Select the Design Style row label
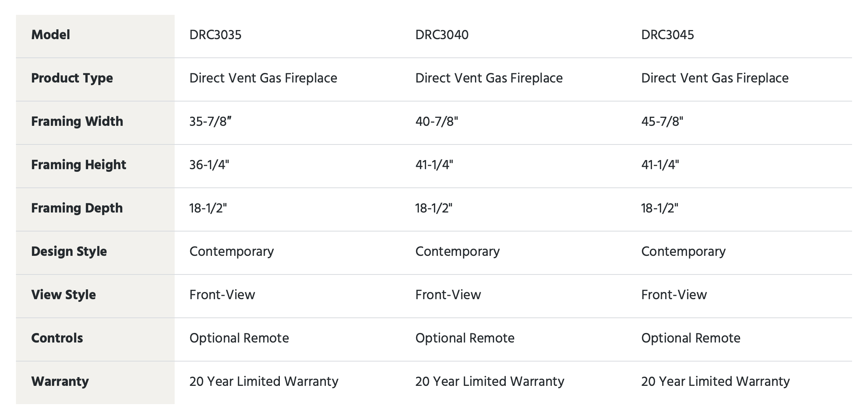The image size is (868, 406). [69, 252]
